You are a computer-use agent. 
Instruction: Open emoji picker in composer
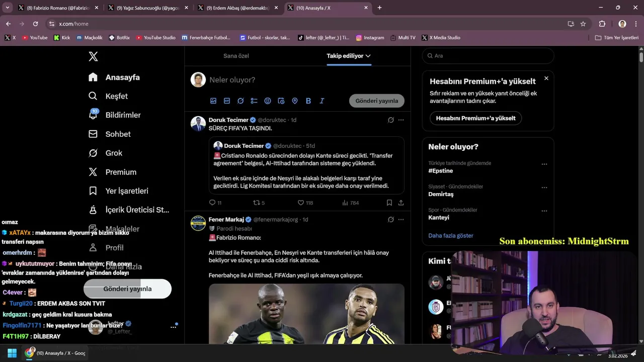(x=268, y=101)
